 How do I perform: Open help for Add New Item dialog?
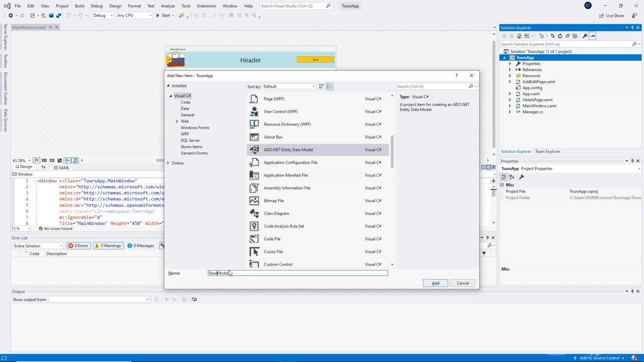[x=456, y=75]
